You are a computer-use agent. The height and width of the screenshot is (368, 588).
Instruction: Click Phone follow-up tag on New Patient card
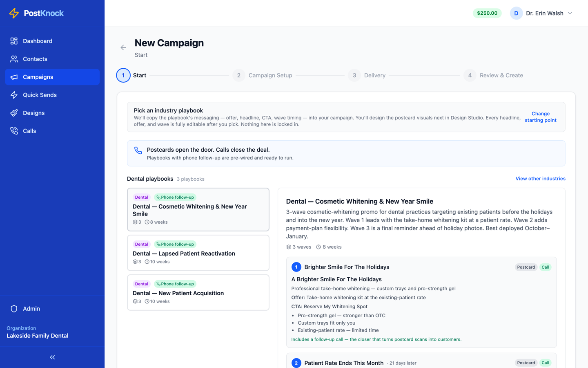(175, 284)
